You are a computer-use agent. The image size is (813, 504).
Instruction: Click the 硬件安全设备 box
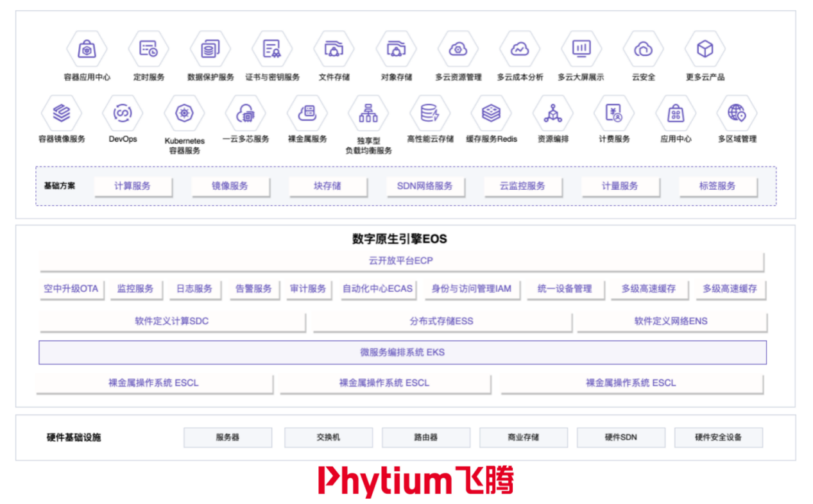point(719,437)
